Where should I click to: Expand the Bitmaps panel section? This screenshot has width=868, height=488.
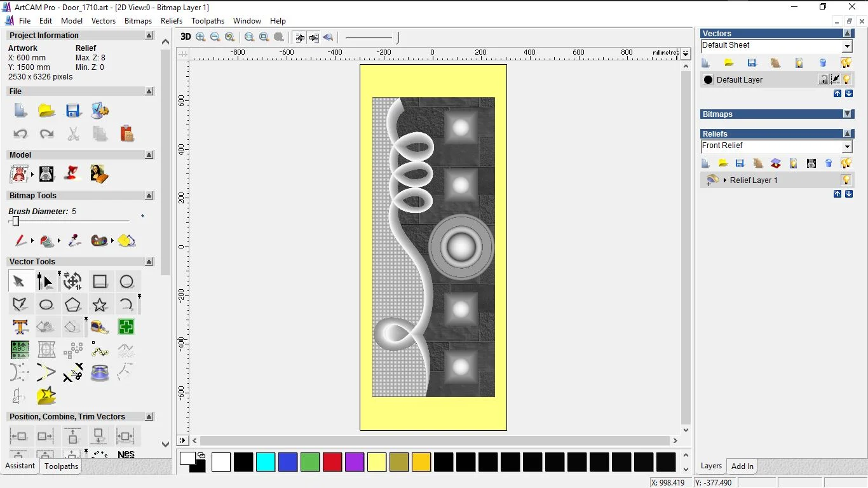click(847, 114)
